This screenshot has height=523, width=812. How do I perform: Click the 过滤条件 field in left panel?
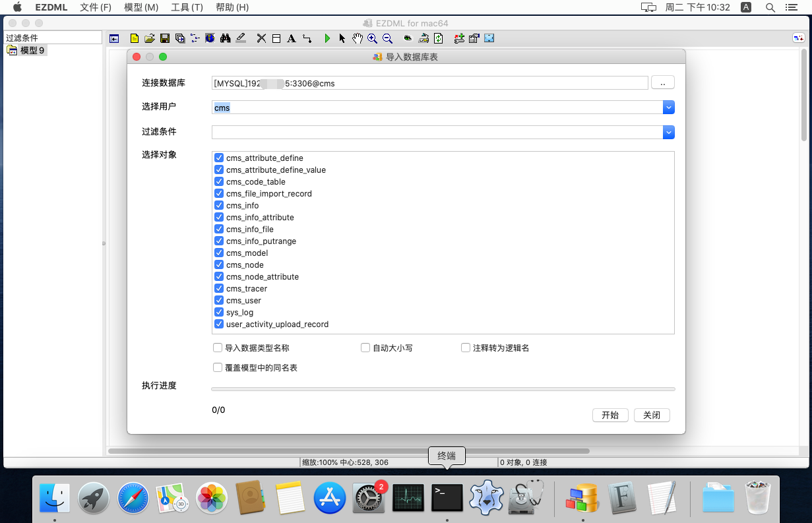[x=53, y=38]
